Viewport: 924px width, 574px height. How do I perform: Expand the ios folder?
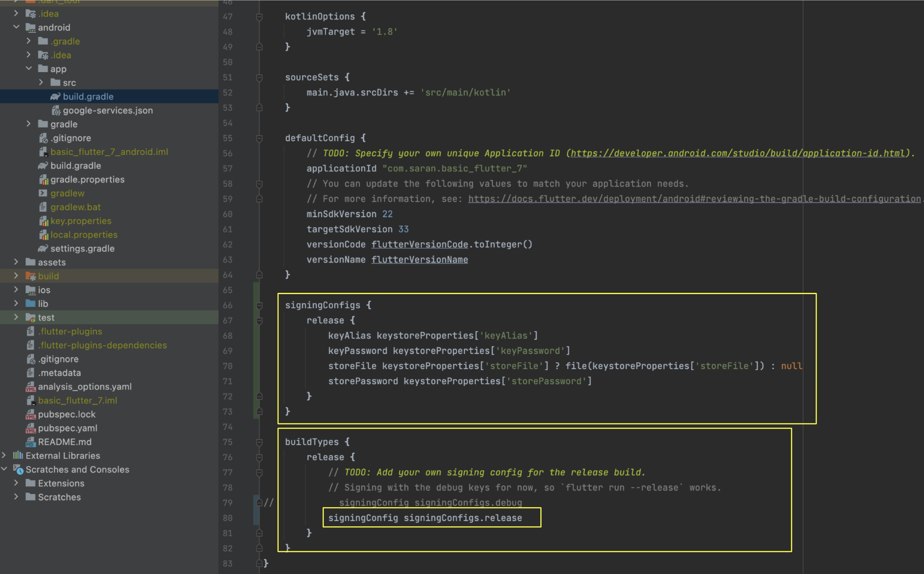(x=16, y=290)
